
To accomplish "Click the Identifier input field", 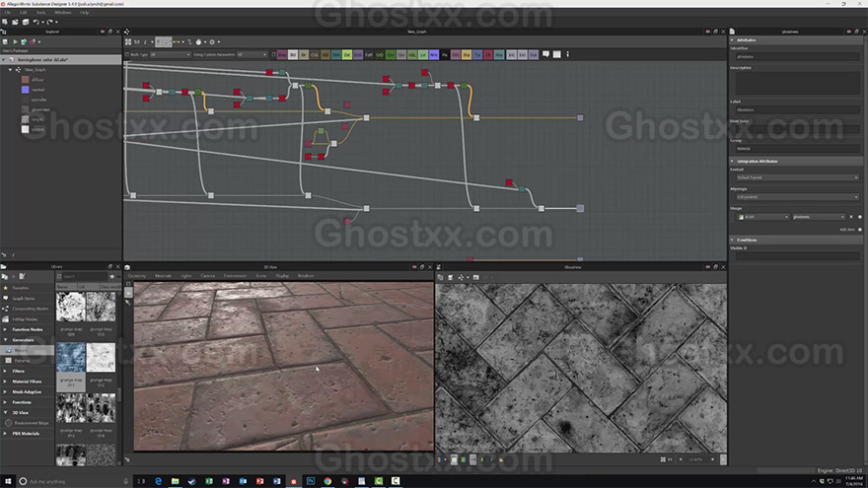I will coord(797,56).
